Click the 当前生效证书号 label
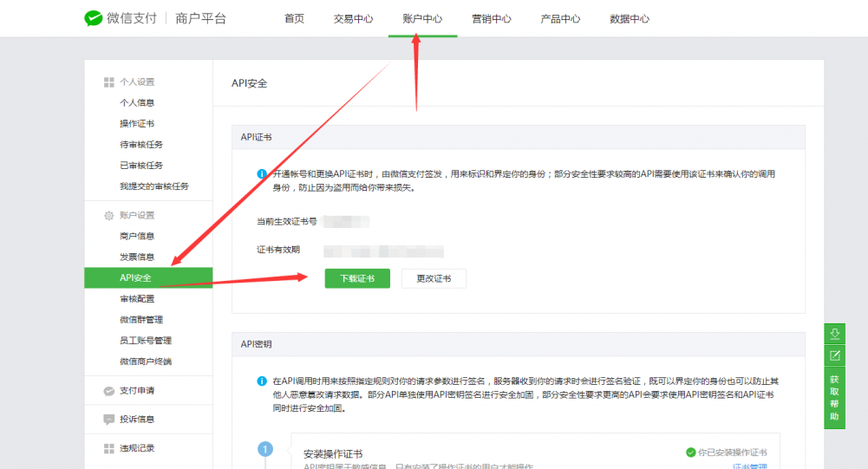This screenshot has height=469, width=868. pyautogui.click(x=287, y=221)
